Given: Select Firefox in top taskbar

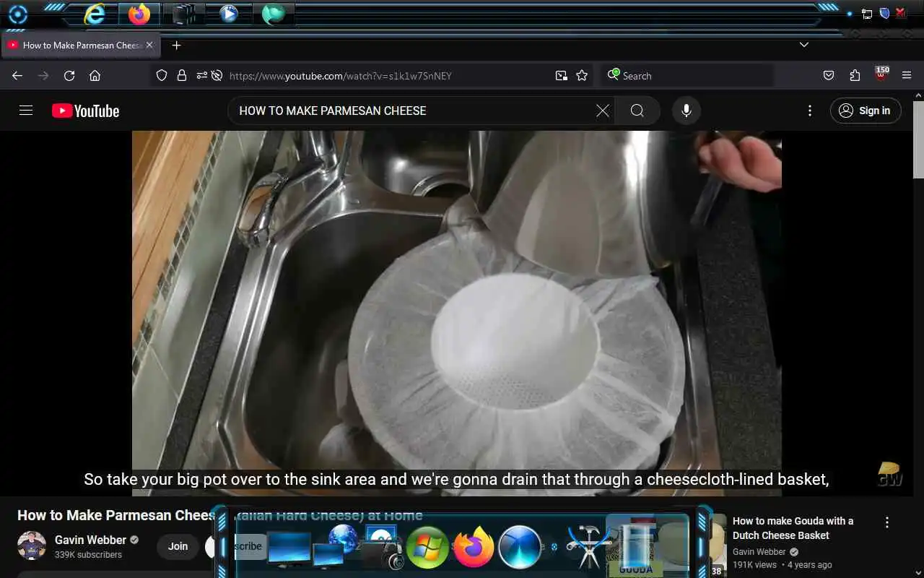Looking at the screenshot, I should pos(139,14).
